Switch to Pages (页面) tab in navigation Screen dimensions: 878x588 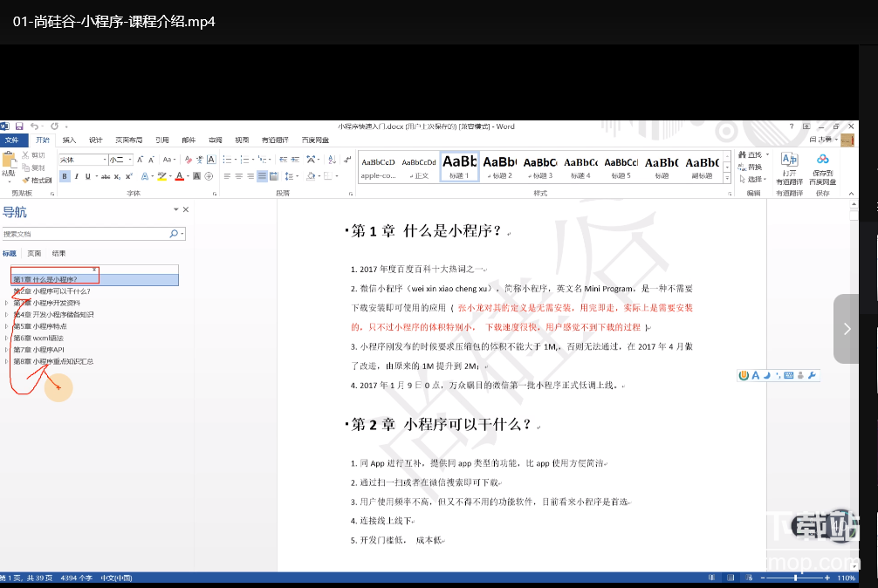pos(34,254)
